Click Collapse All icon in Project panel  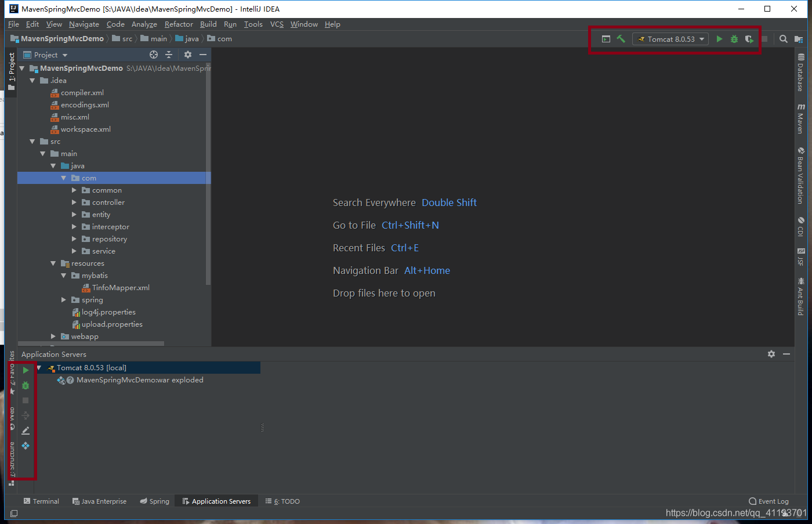[x=169, y=55]
